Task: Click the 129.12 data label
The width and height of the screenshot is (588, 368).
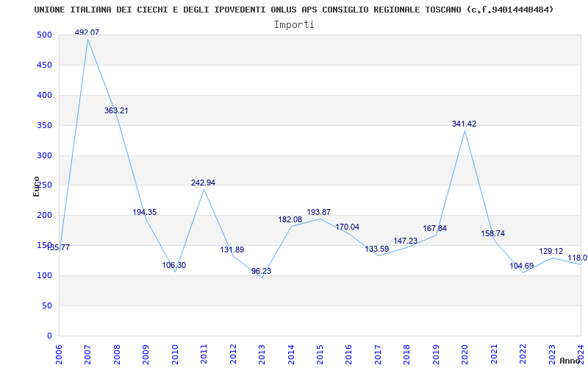Action: (551, 252)
